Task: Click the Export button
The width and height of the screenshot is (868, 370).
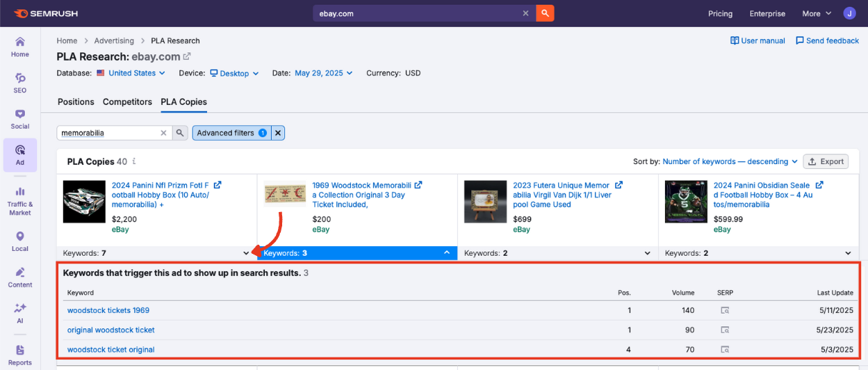Action: pos(826,161)
